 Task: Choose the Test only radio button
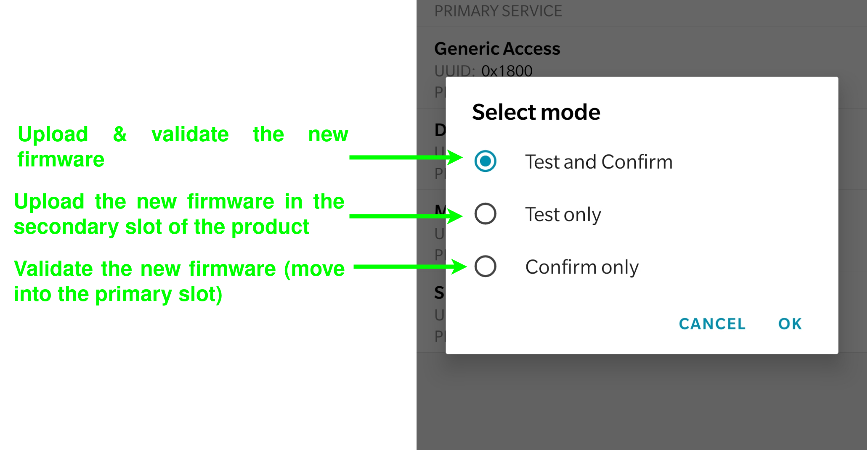tap(485, 214)
